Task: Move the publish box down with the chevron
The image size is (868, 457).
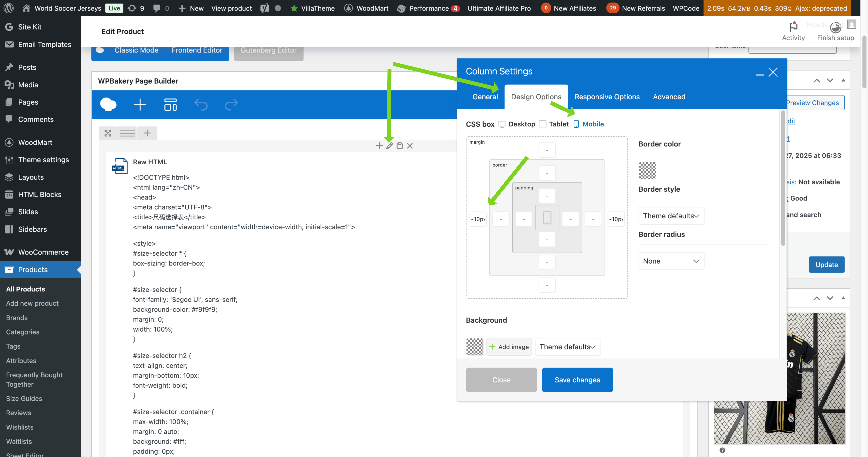Action: 830,81
